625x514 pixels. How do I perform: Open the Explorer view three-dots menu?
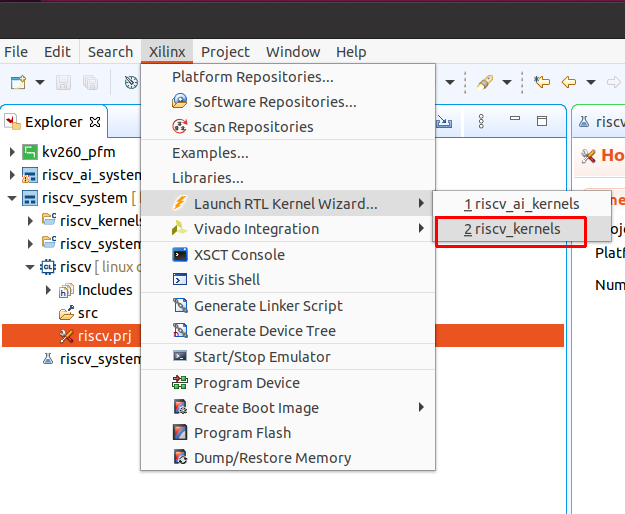pyautogui.click(x=481, y=121)
